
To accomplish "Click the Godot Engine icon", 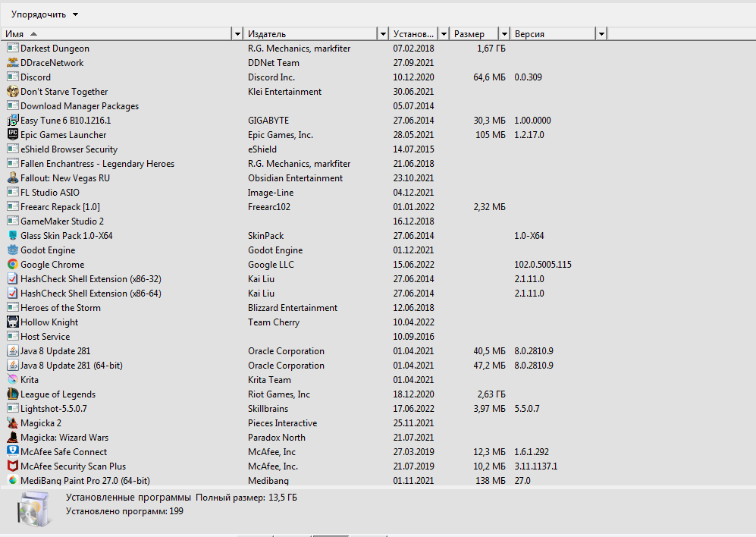I will (13, 250).
